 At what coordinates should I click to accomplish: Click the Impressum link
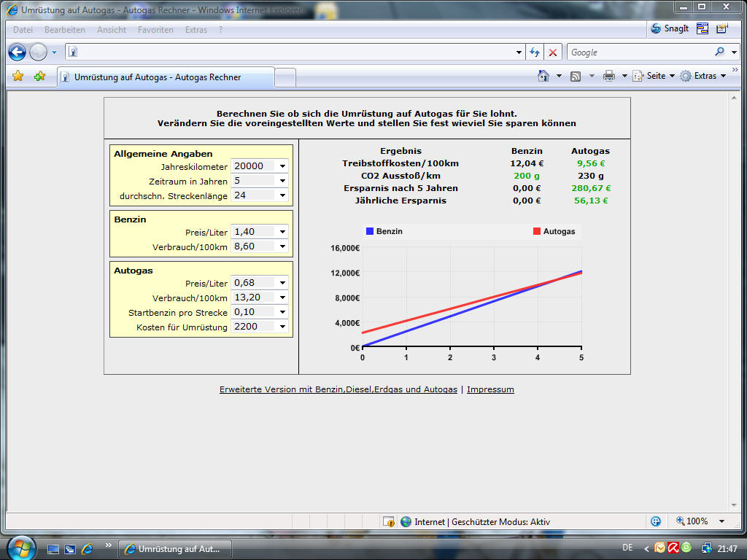pos(490,389)
